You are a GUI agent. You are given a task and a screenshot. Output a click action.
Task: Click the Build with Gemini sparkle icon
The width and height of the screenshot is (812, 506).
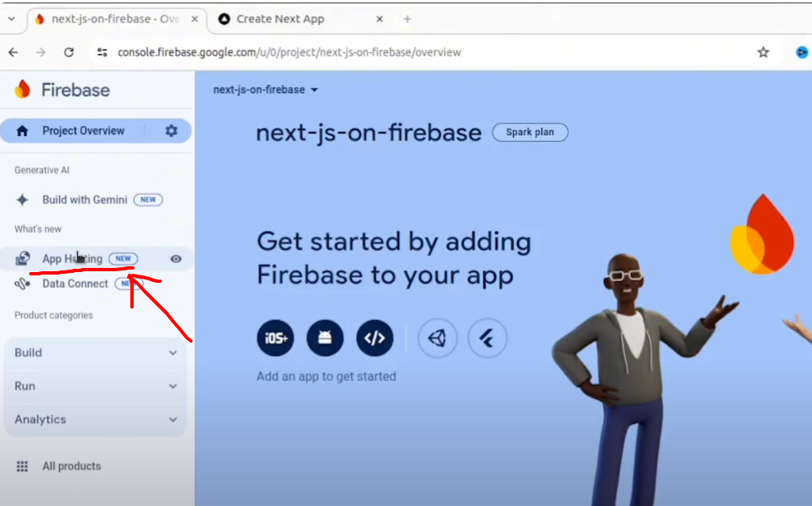(22, 200)
